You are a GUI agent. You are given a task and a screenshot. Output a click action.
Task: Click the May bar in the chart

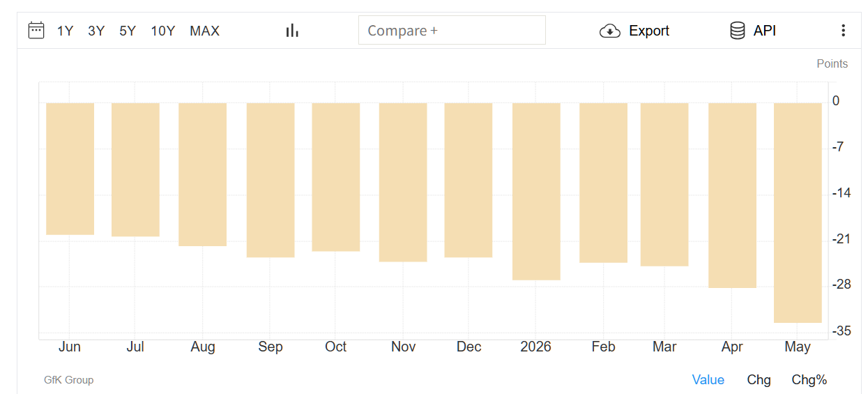(798, 213)
